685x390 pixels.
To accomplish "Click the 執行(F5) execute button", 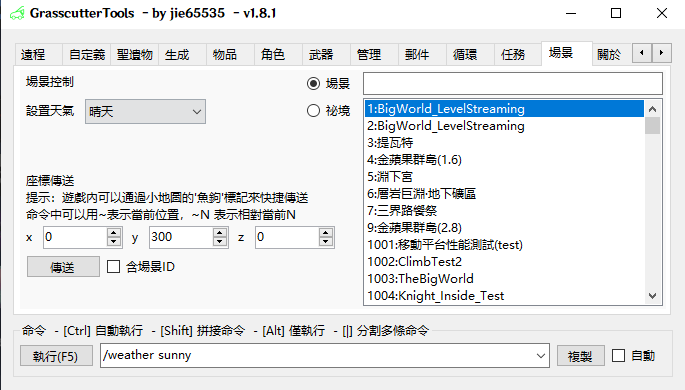I will click(56, 356).
